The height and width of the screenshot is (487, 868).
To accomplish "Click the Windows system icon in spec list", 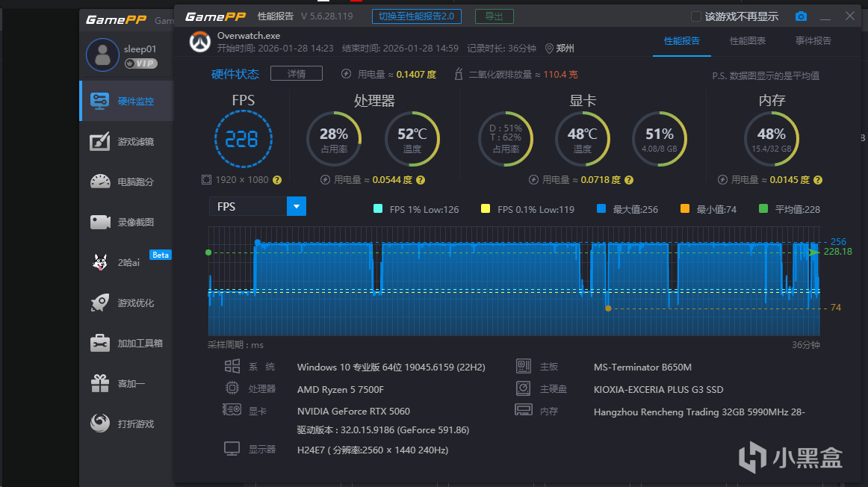I will (232, 366).
